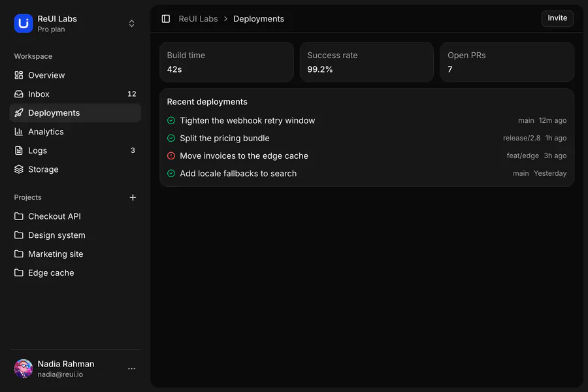Click success icon for locale fallbacks deployment
588x392 pixels.
pyautogui.click(x=171, y=173)
